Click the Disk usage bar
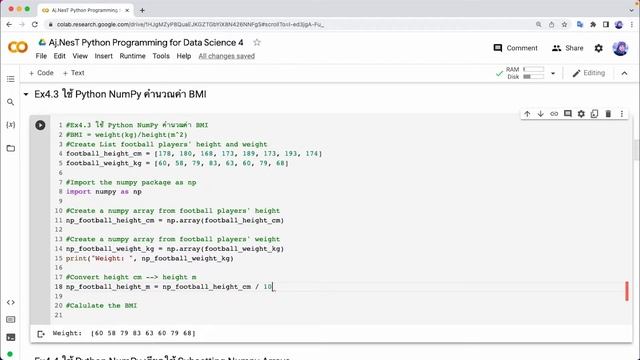The image size is (640, 360). point(533,77)
